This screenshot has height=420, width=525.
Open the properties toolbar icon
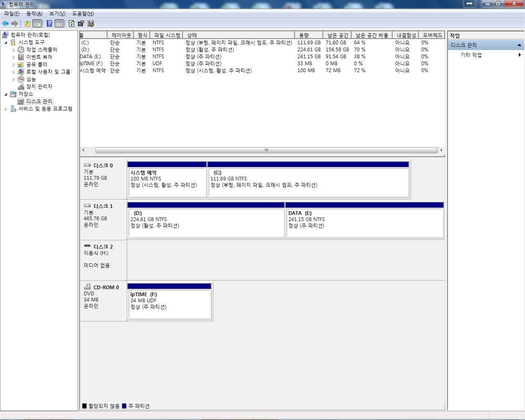(81, 24)
